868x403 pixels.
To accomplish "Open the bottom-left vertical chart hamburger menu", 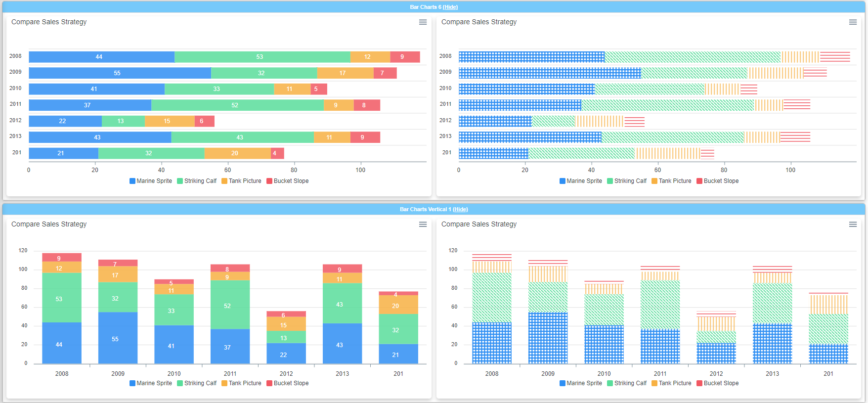I will coord(423,224).
